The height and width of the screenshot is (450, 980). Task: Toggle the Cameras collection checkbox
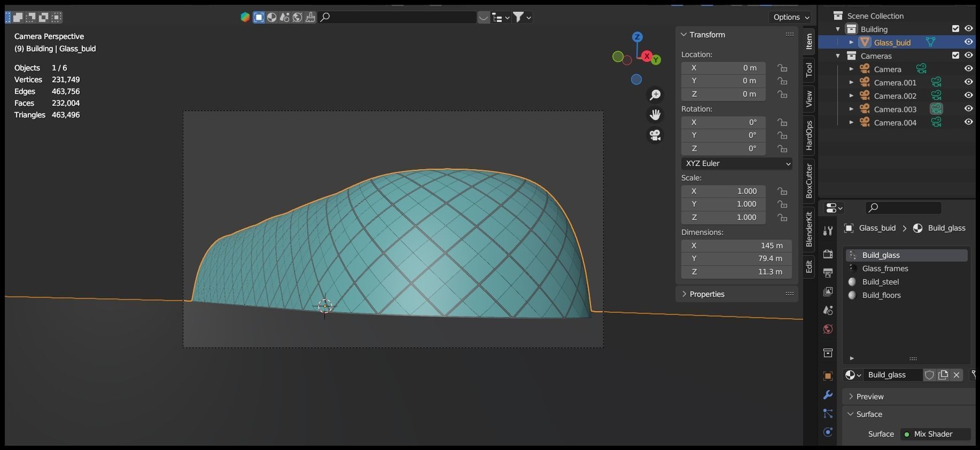pyautogui.click(x=956, y=56)
